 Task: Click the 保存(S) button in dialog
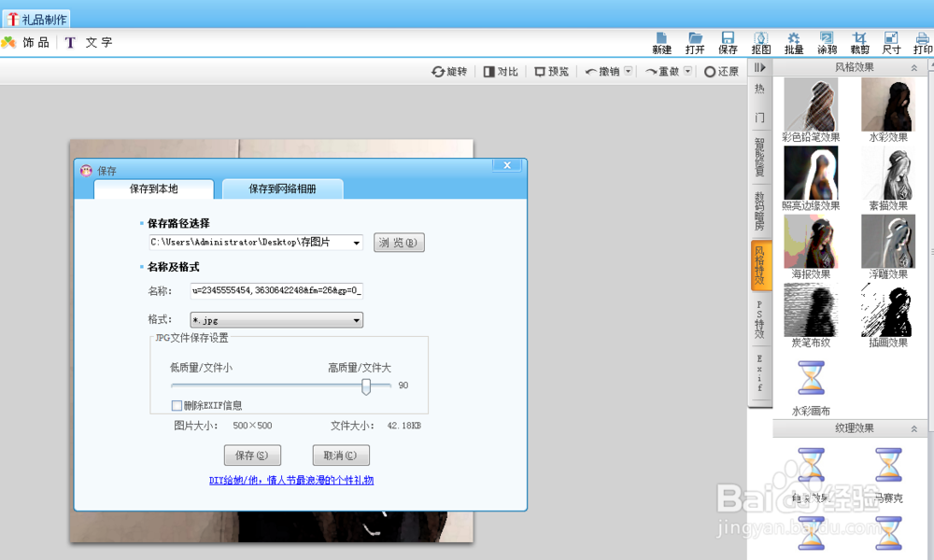point(252,455)
